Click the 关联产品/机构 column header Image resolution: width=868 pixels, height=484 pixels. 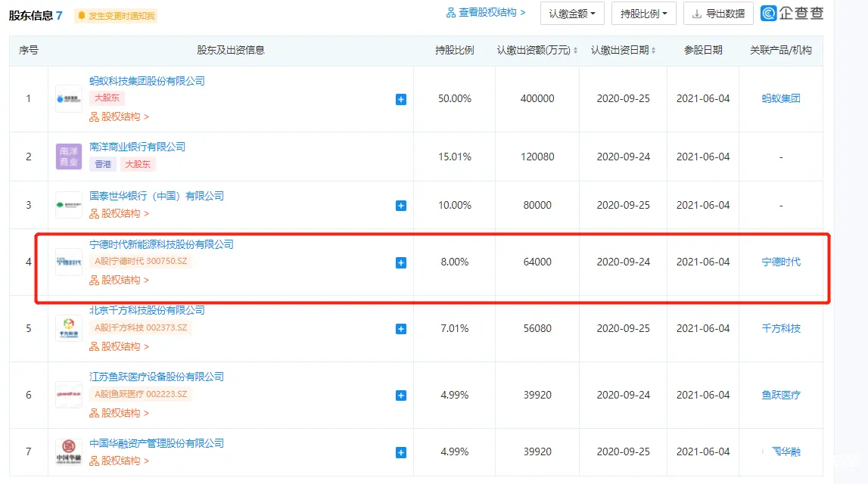pos(780,51)
